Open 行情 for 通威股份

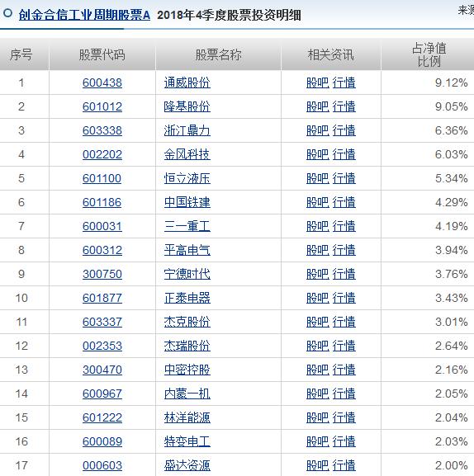[x=344, y=82]
